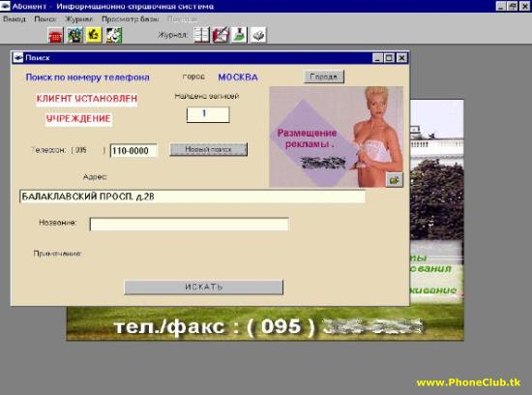The image size is (532, 395).
Task: Open the journal book icon
Action: (x=201, y=35)
